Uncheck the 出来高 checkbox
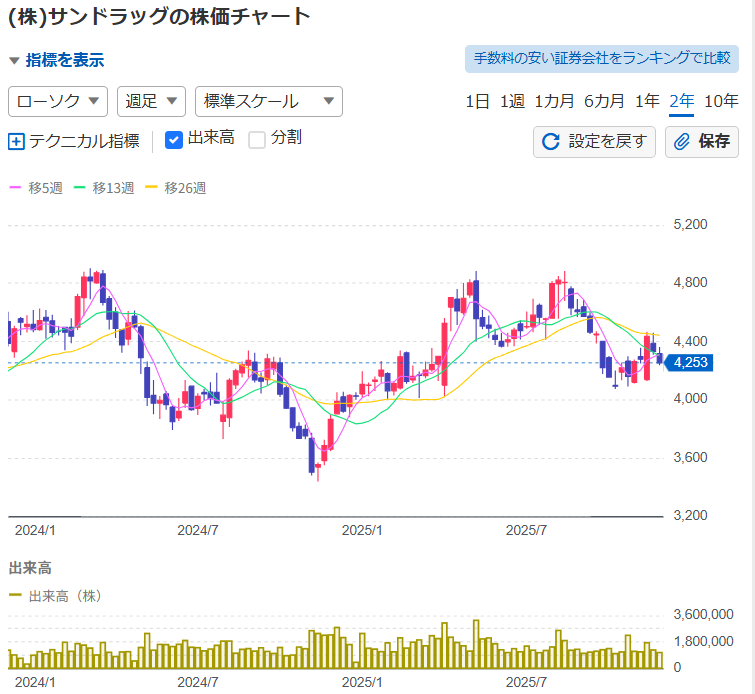 (x=173, y=140)
